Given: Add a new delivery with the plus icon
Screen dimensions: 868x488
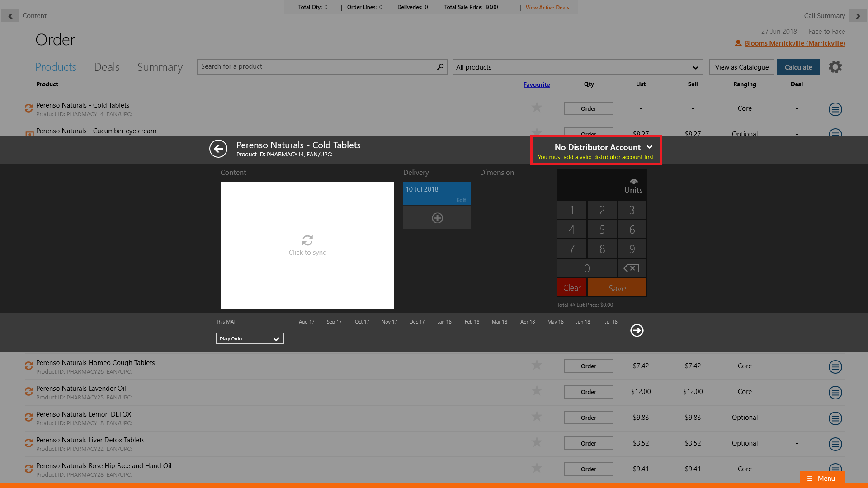Looking at the screenshot, I should click(437, 218).
